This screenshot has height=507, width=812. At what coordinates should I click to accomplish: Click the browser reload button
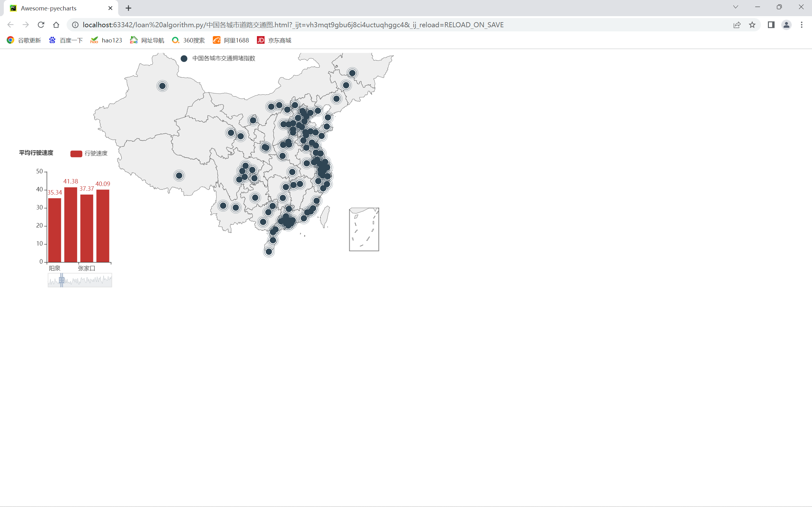pos(41,25)
